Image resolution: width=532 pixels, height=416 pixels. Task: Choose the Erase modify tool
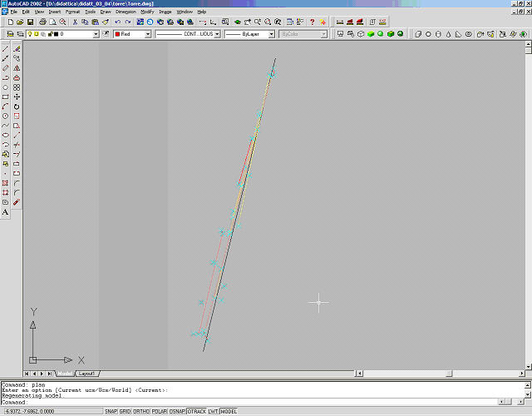17,49
